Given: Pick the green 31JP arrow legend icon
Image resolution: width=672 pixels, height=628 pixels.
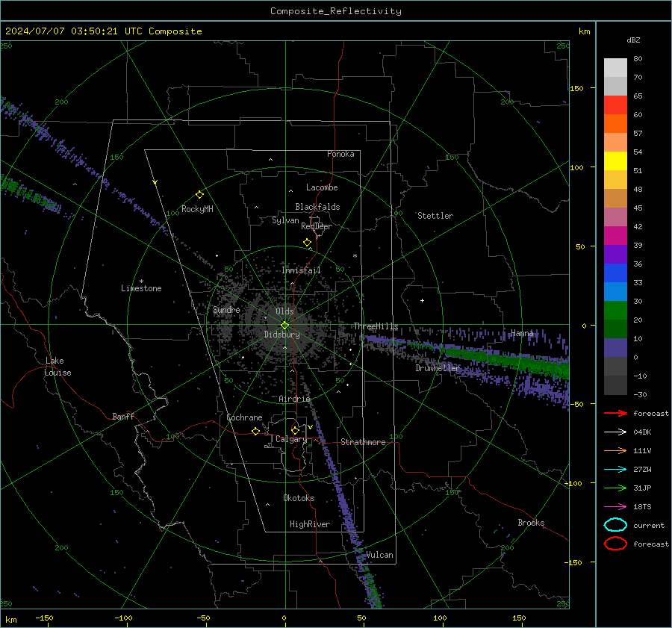Looking at the screenshot, I should tap(615, 488).
